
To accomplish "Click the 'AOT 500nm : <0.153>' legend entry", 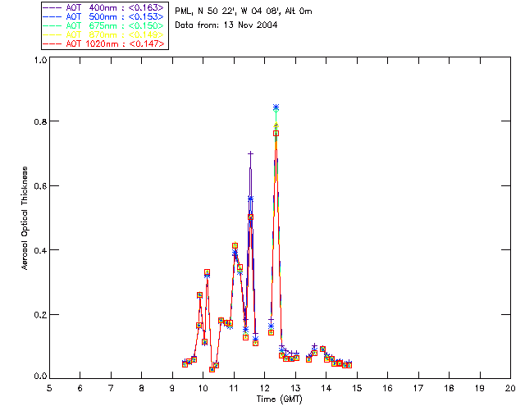I will (104, 16).
